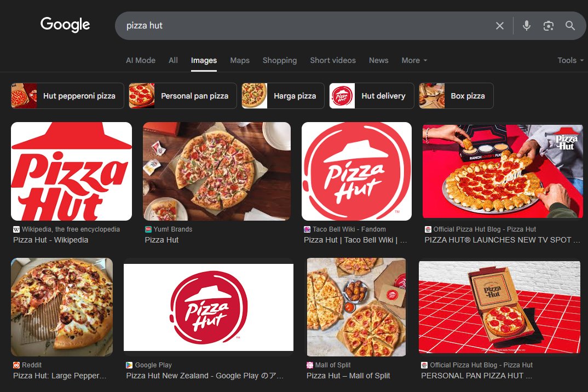Open Pizza Hut: Large Pepper... Reddit link
This screenshot has height=392, width=588.
point(60,376)
